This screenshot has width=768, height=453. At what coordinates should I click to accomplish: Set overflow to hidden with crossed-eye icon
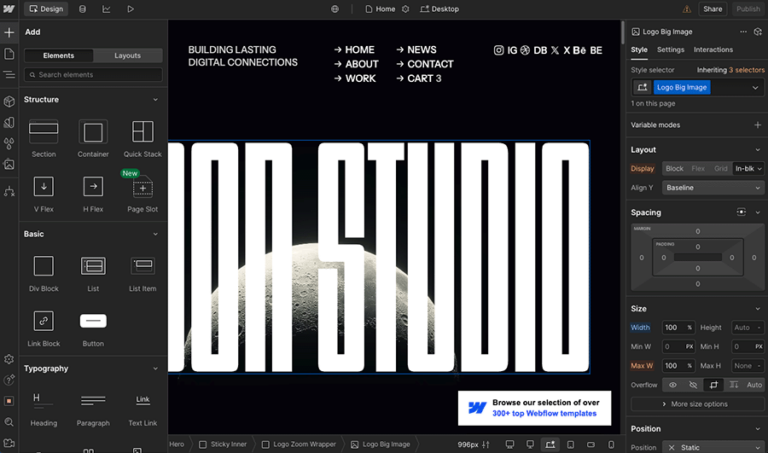692,384
